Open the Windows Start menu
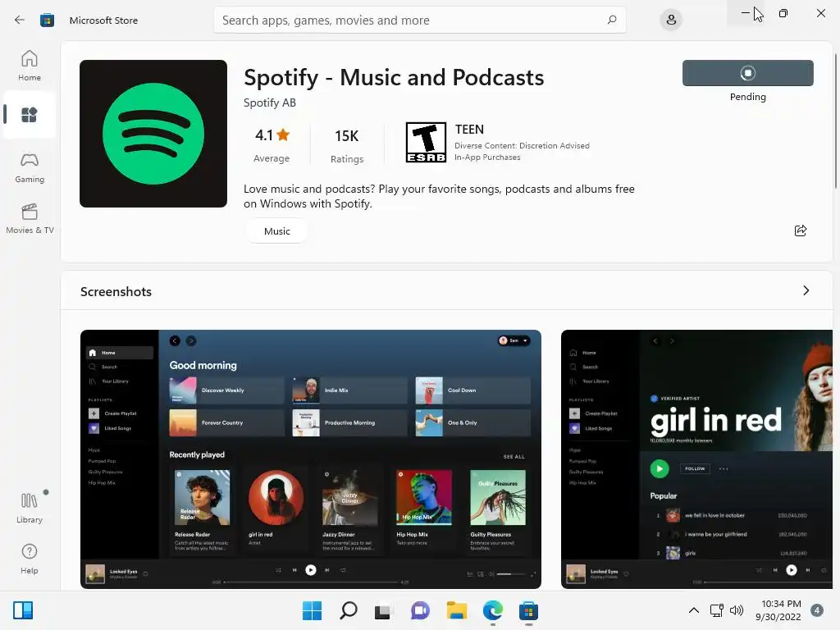840x630 pixels. point(312,610)
